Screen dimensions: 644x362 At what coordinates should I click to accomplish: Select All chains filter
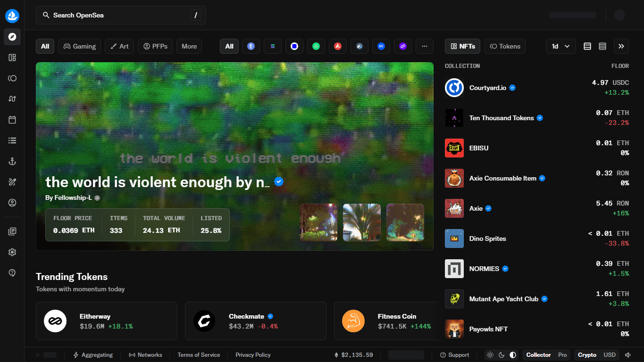[x=229, y=46]
